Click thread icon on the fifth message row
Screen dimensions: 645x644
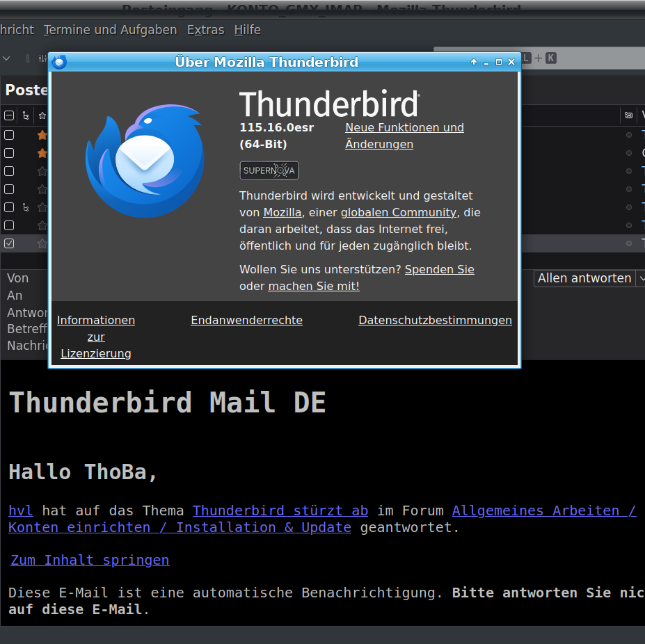click(x=26, y=207)
